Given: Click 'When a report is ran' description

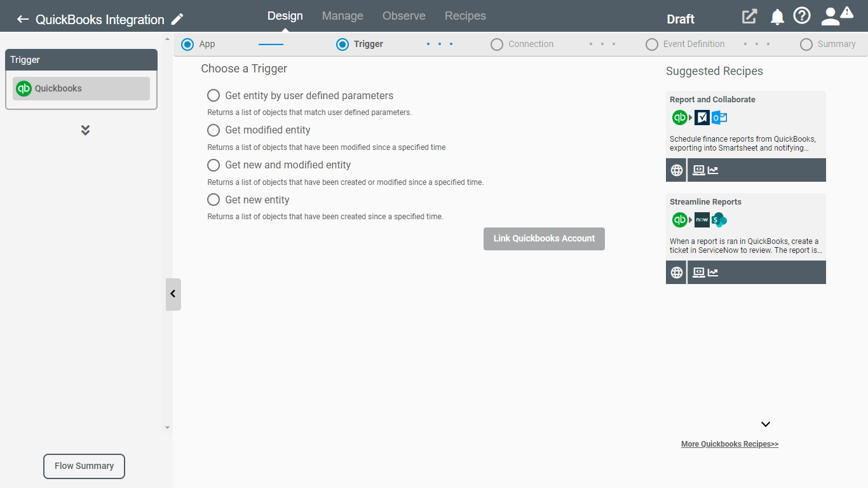Looking at the screenshot, I should pos(746,246).
